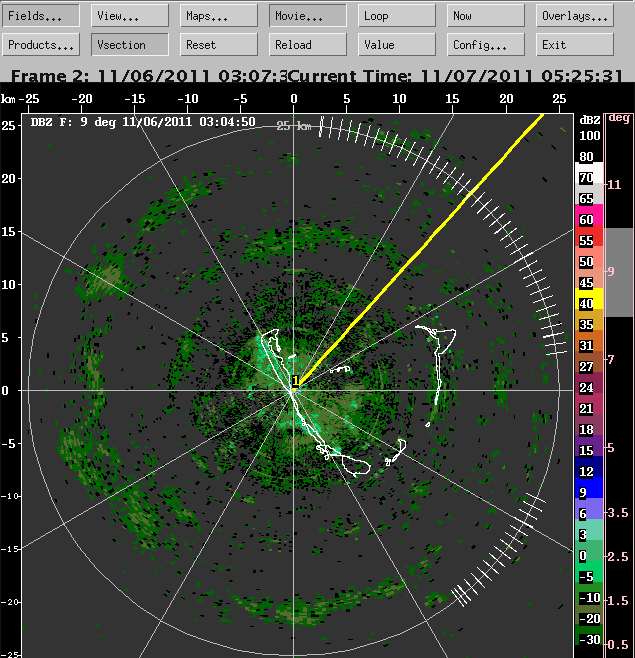Click the 55 dBZ red color swatch
The width and height of the screenshot is (635, 658).
click(589, 236)
